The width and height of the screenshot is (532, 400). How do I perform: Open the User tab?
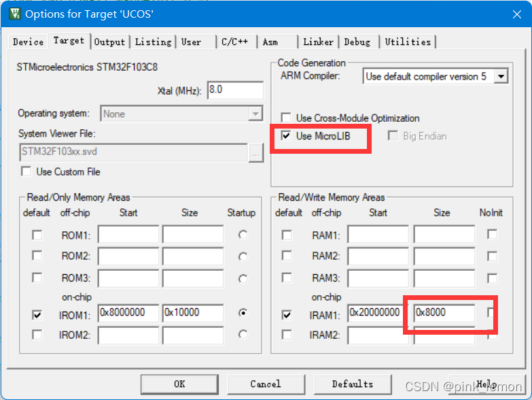(x=191, y=42)
